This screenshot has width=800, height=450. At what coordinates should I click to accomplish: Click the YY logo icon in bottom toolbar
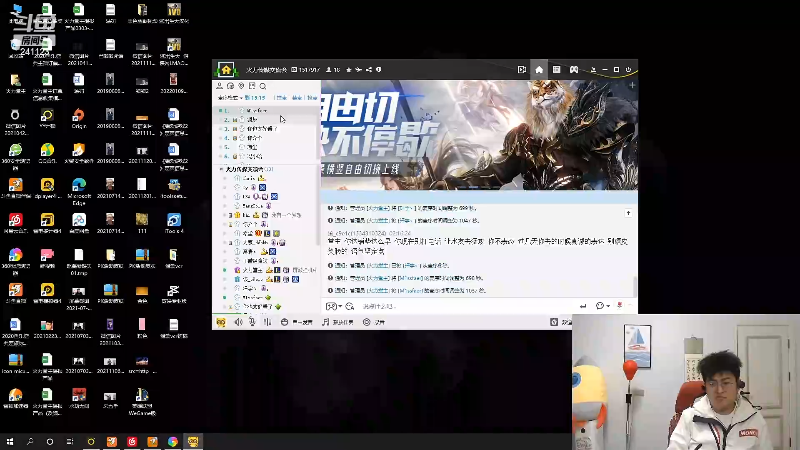(221, 322)
